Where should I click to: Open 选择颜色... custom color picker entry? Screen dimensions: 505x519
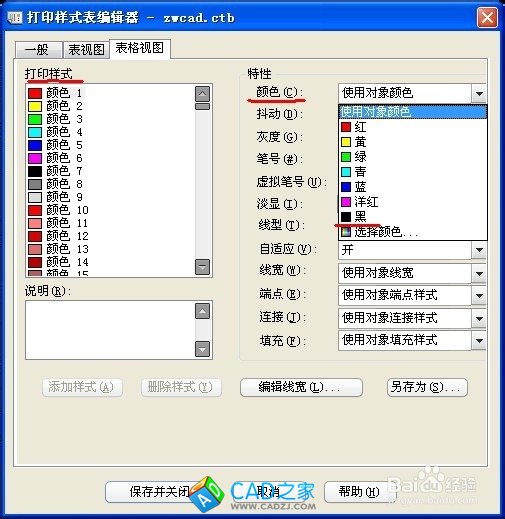tap(413, 232)
